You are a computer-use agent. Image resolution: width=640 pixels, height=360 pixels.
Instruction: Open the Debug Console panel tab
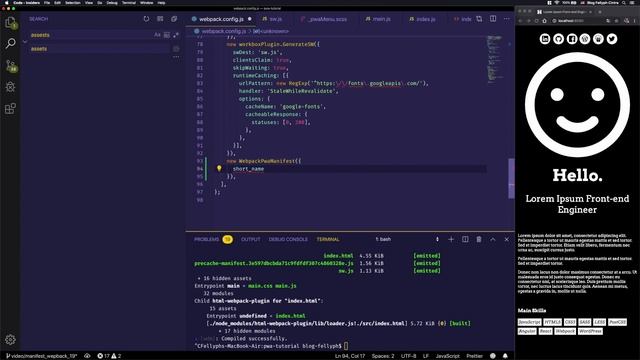coord(288,239)
